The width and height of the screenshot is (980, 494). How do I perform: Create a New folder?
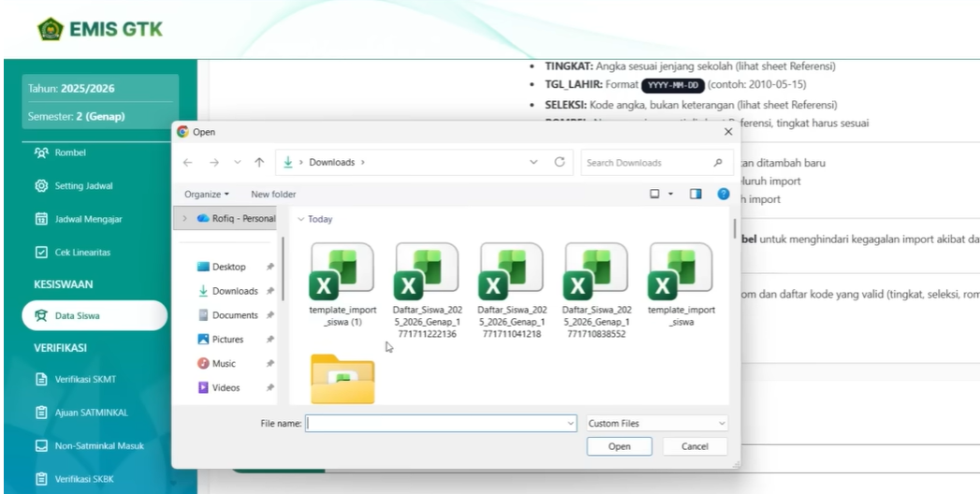pyautogui.click(x=273, y=195)
